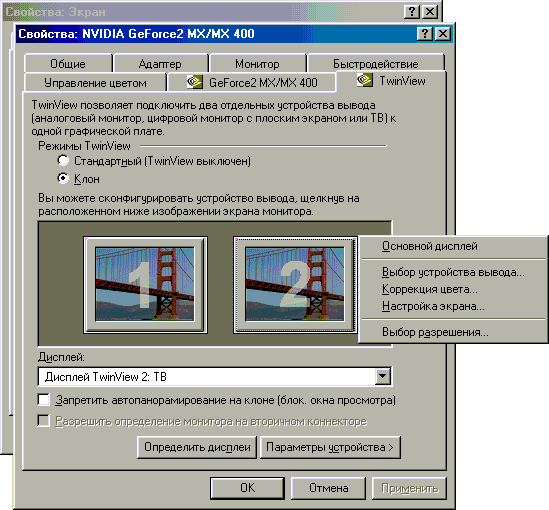549x510 pixels.
Task: Select monitor 1 bridge thumbnail
Action: 145,284
